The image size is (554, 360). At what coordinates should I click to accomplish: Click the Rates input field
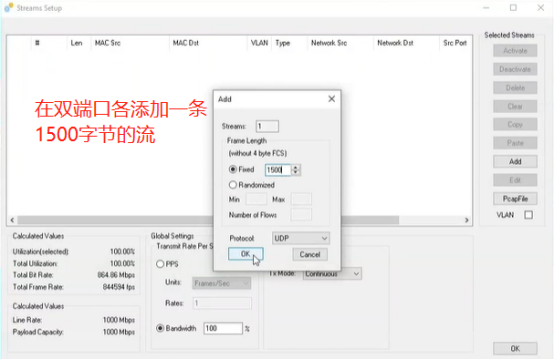pos(222,303)
